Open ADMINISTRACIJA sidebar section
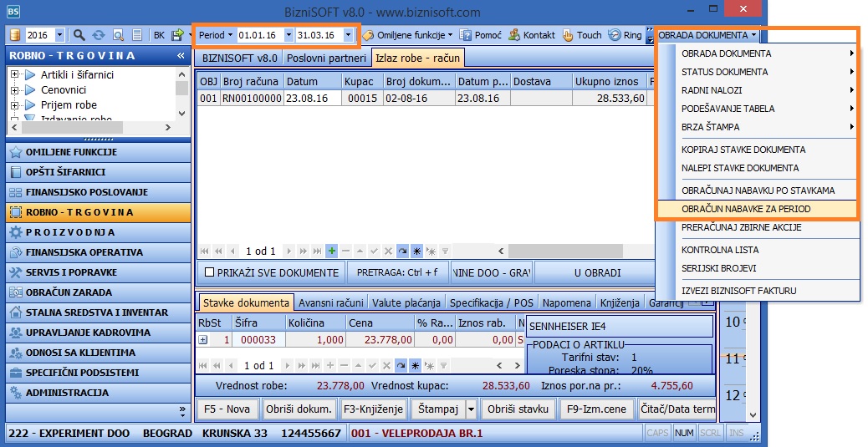The image size is (868, 447). 99,393
